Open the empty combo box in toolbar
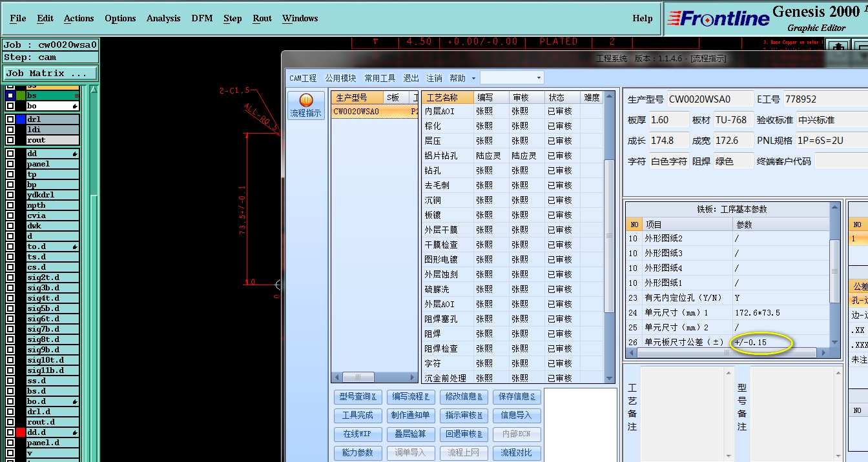Screen dimensions: 868x462 click(x=512, y=78)
